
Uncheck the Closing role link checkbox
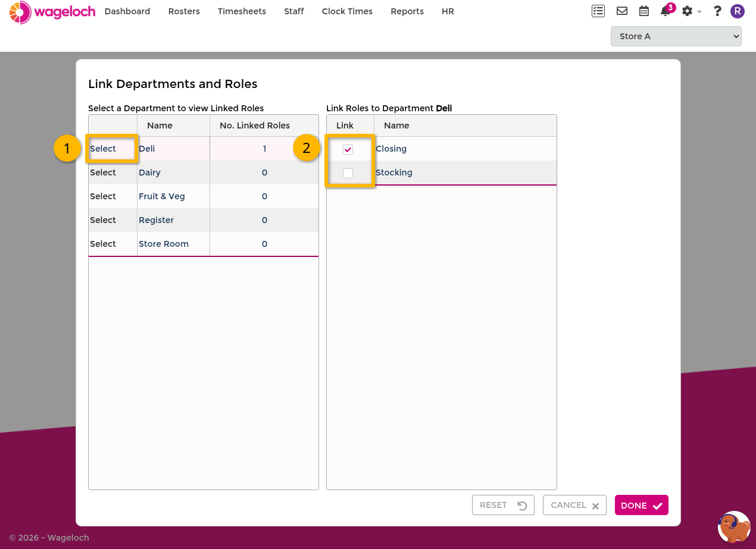[x=348, y=149]
